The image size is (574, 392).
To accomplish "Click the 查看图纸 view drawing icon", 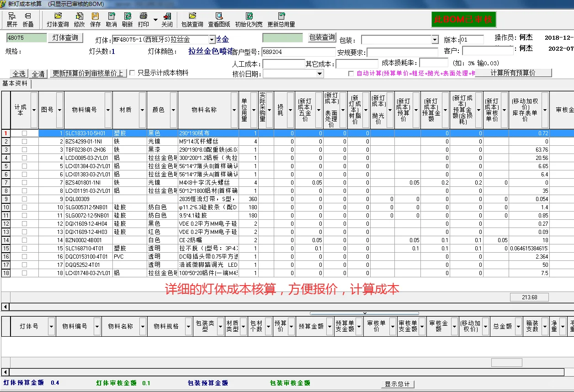I will pyautogui.click(x=219, y=20).
